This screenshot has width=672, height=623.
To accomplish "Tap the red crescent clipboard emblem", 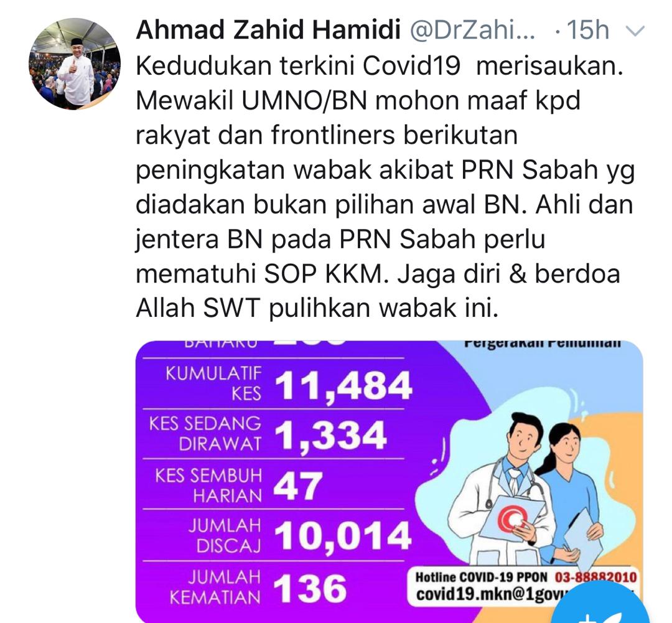I will click(x=513, y=518).
